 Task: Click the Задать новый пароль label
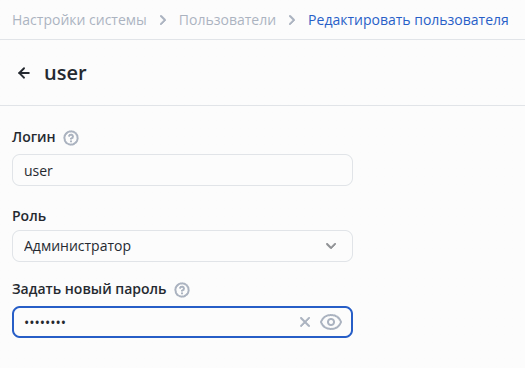point(89,289)
